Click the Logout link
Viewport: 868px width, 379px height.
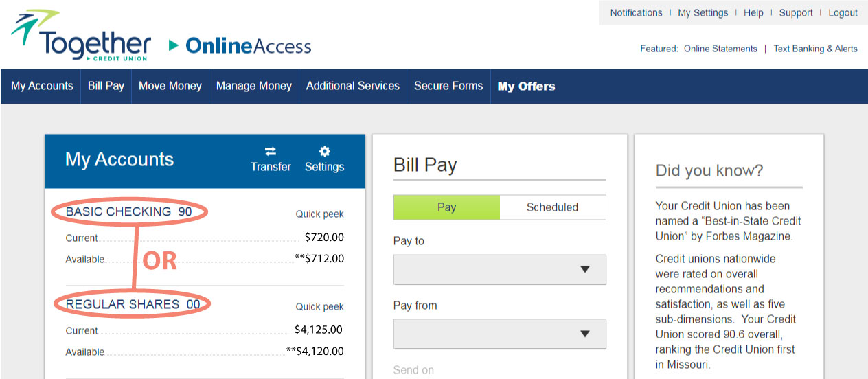point(843,13)
